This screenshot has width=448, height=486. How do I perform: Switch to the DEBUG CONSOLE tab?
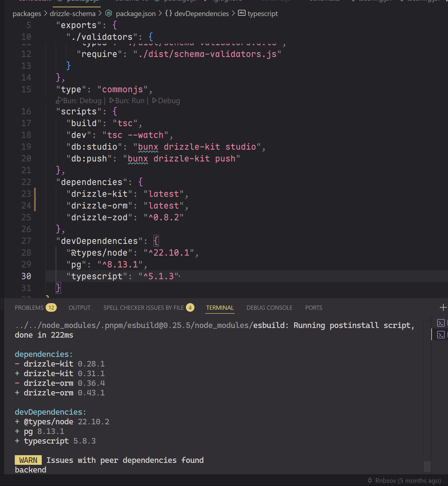269,308
